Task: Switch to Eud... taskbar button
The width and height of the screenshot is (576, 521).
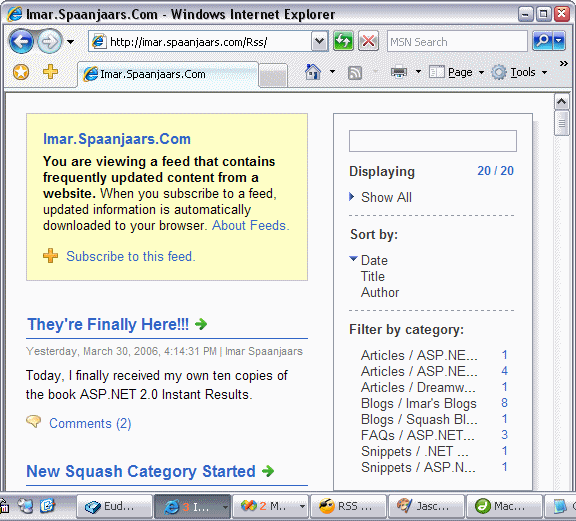Action: click(x=114, y=507)
